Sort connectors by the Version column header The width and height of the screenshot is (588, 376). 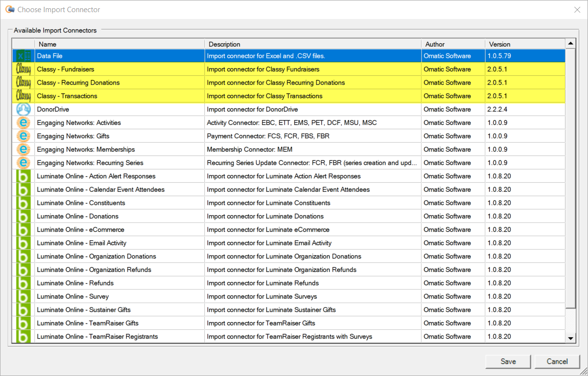524,44
